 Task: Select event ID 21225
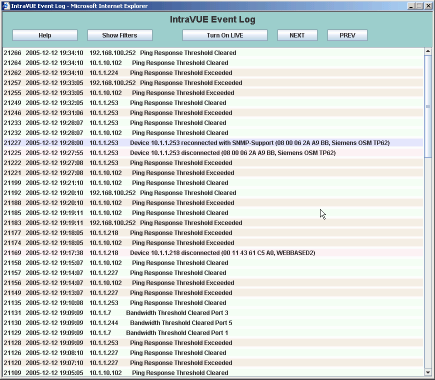(12, 153)
